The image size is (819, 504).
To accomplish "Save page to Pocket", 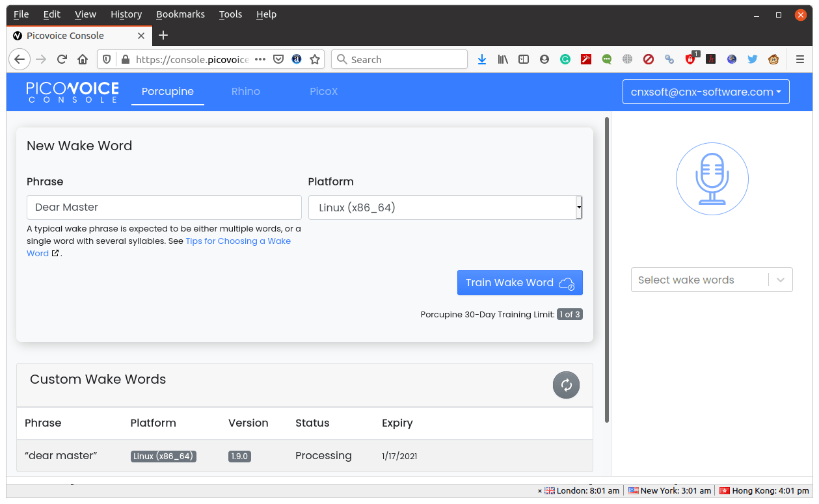I will [278, 59].
